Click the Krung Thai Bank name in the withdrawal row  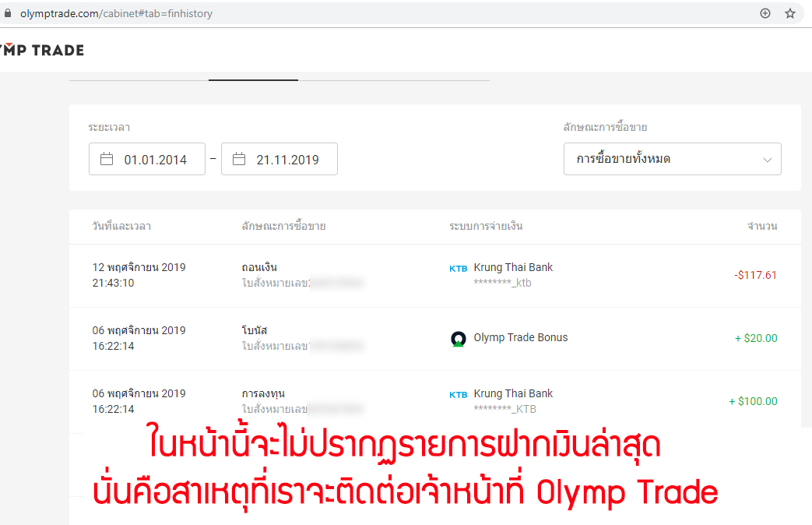tap(513, 267)
